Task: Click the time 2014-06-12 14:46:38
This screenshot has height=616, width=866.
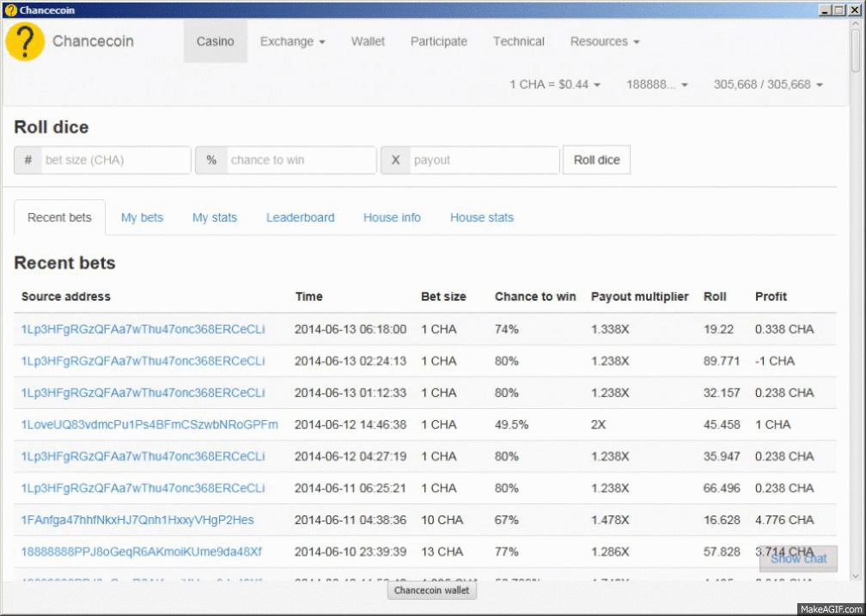Action: coord(351,425)
